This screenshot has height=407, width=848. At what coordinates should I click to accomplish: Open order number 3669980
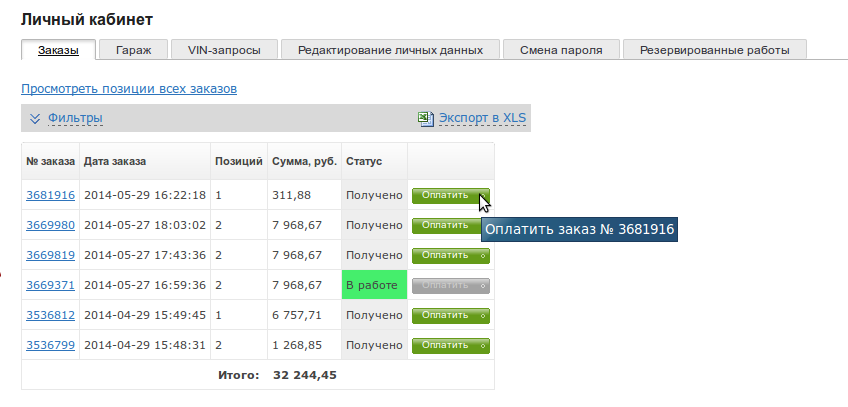[x=50, y=225]
